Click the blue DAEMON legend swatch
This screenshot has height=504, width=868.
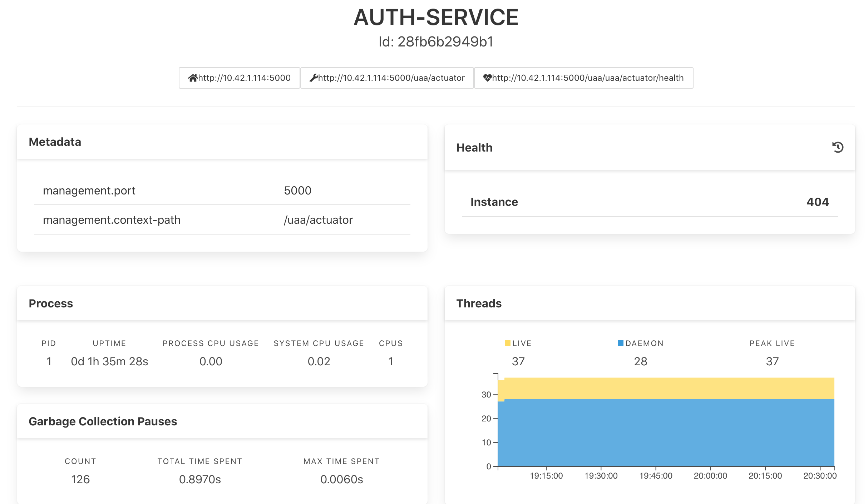click(620, 343)
